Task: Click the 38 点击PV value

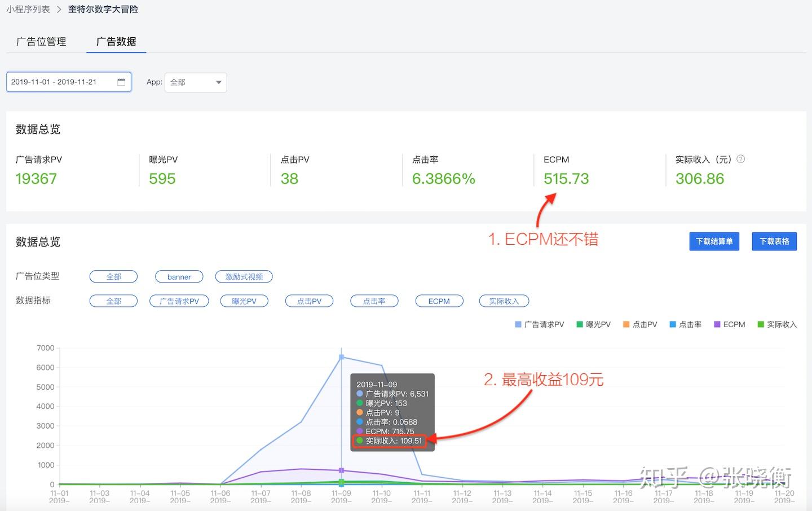Action: click(x=289, y=179)
